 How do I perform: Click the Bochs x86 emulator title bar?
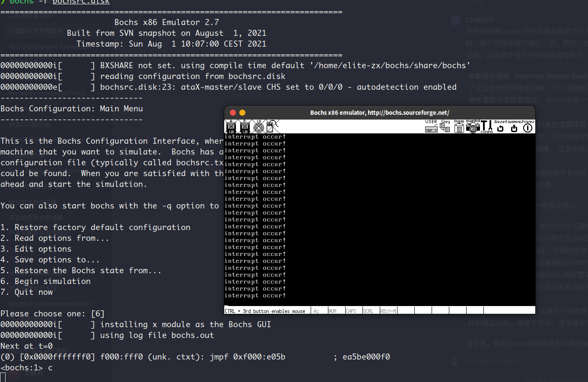pos(380,113)
